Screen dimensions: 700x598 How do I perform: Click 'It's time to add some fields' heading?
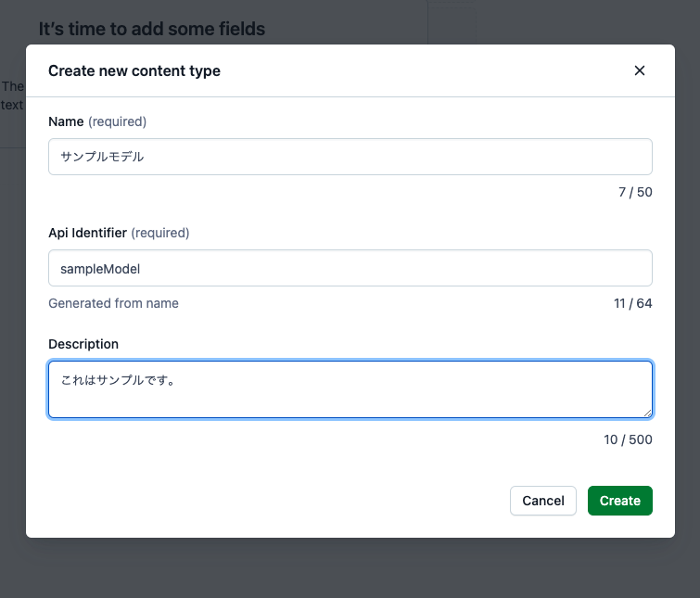[152, 29]
